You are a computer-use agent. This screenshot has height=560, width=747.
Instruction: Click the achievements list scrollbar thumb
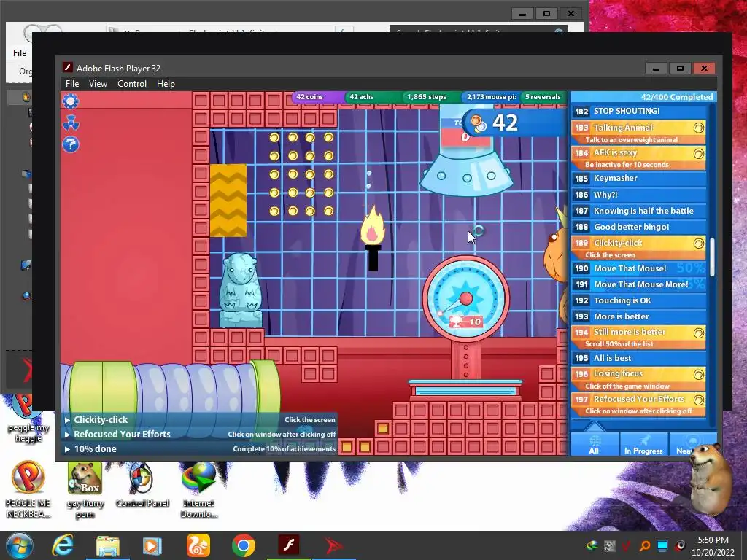pyautogui.click(x=712, y=257)
